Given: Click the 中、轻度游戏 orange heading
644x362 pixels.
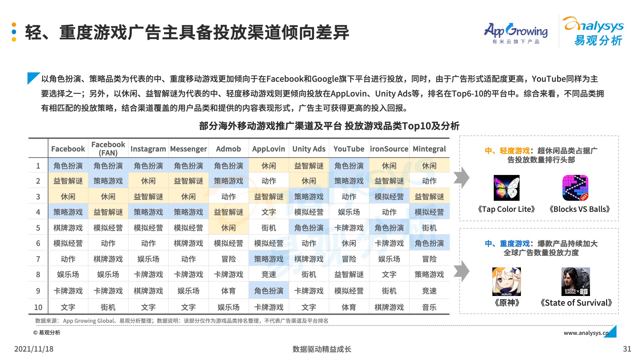Looking at the screenshot, I should click(x=507, y=150).
